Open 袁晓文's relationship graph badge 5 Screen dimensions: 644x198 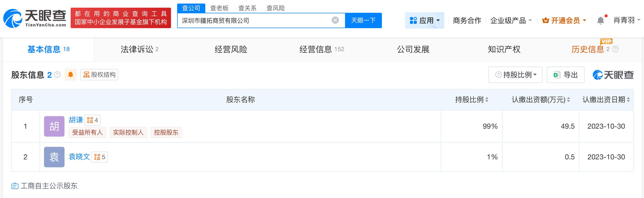(100, 157)
